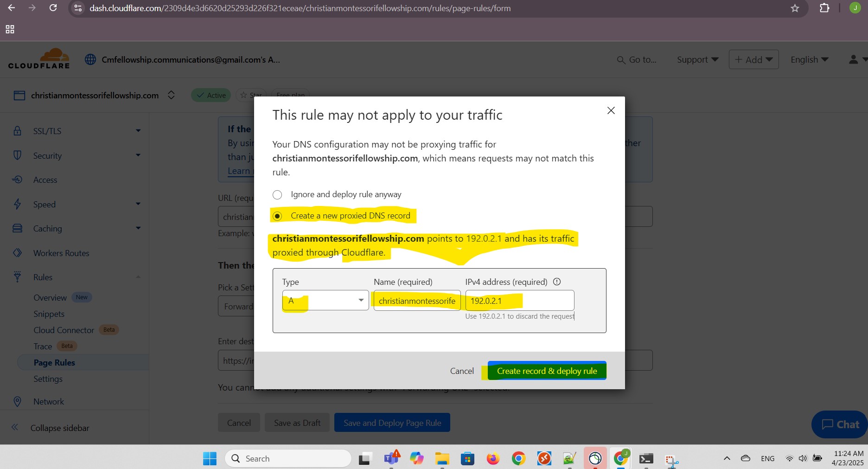This screenshot has height=469, width=868.
Task: Click the Name (required) input field
Action: (x=417, y=300)
